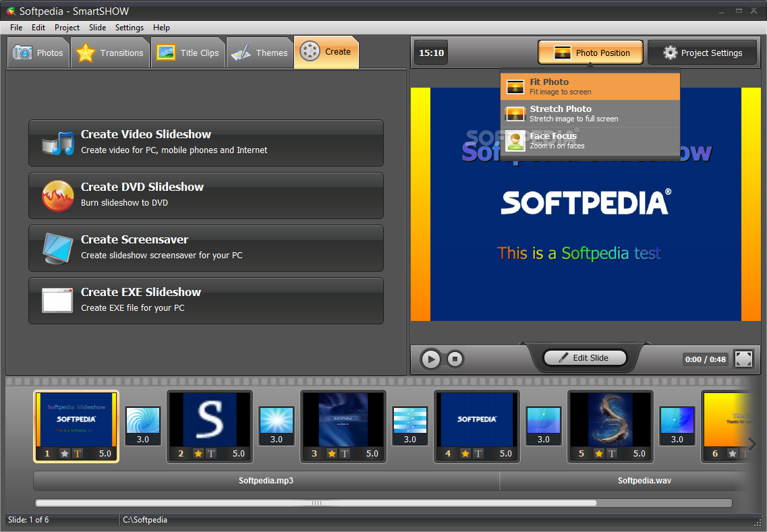
Task: Click the Softpedia.mp3 audio track
Action: (x=266, y=481)
